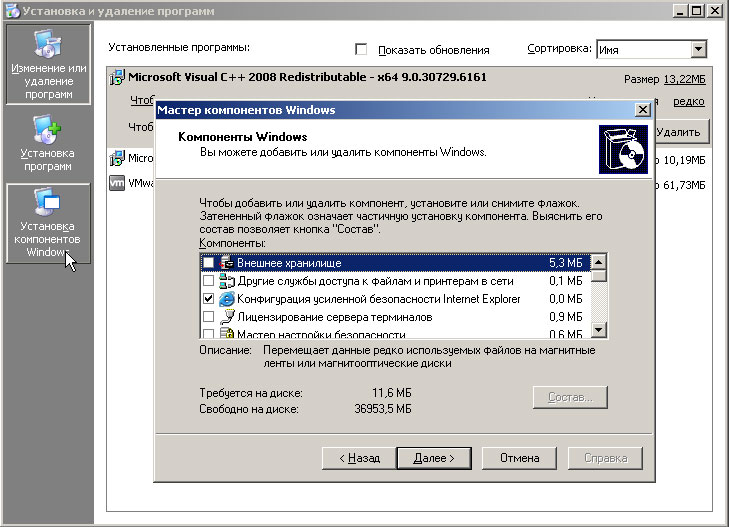729x527 pixels.
Task: Check 'Лицензирование сервера терминалов' checkbox
Action: click(209, 317)
